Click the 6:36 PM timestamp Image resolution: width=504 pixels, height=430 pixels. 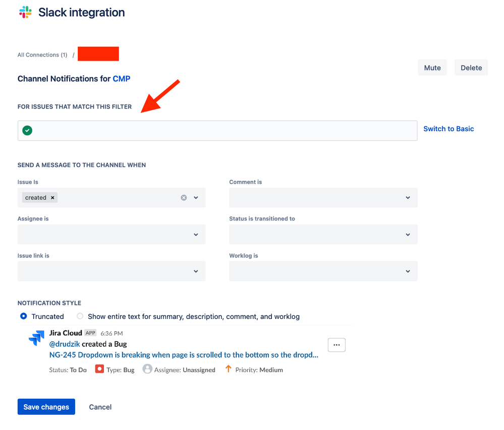coord(111,334)
